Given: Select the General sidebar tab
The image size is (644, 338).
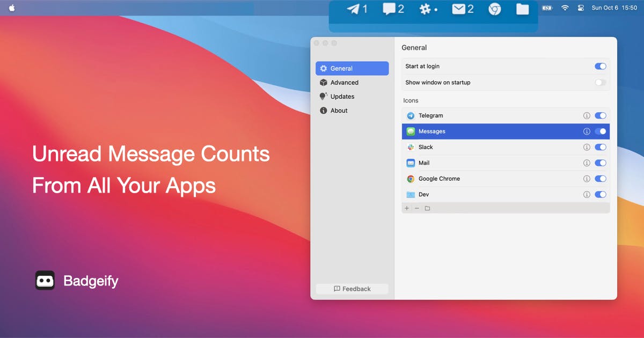Looking at the screenshot, I should point(352,68).
